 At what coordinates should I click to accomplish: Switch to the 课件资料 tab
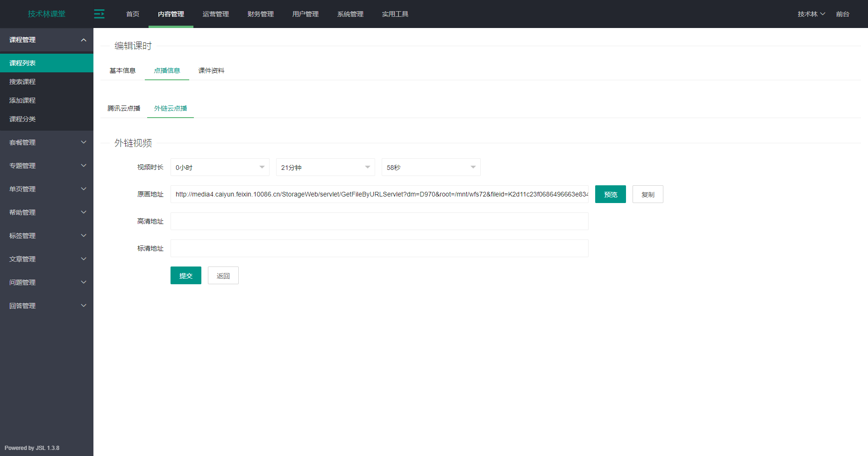tap(211, 70)
